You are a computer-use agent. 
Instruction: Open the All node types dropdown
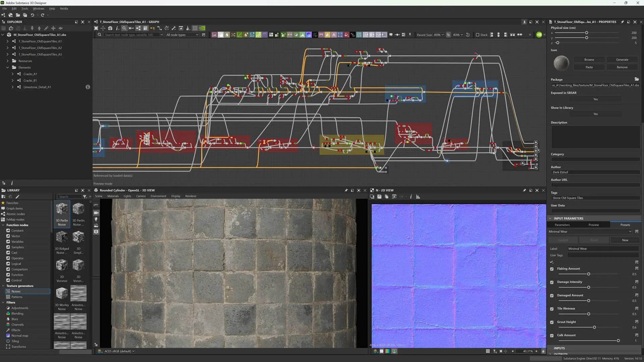coord(182,35)
